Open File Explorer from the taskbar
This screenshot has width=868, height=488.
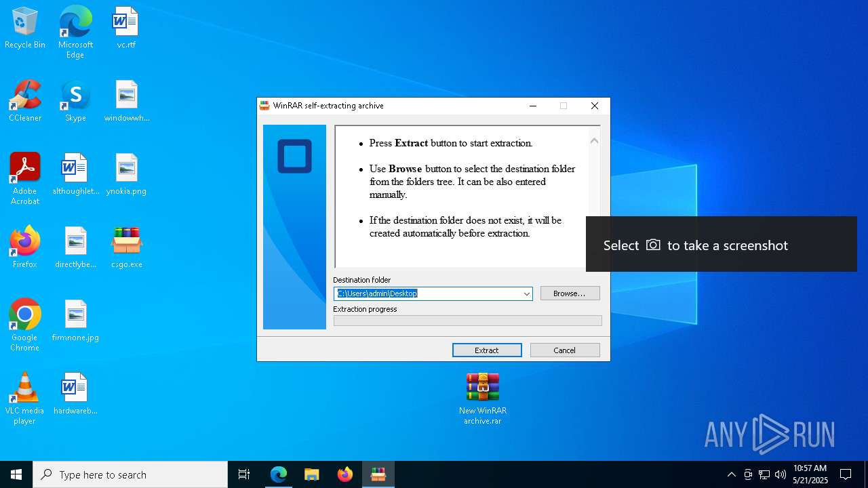pyautogui.click(x=311, y=474)
